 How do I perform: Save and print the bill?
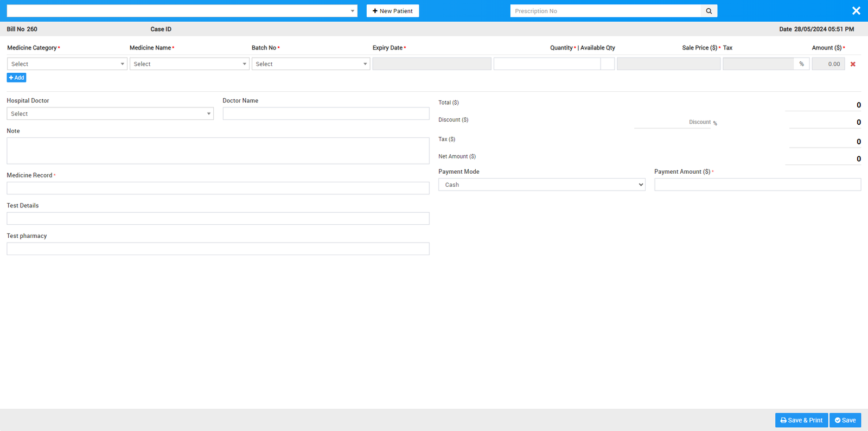[x=801, y=420]
